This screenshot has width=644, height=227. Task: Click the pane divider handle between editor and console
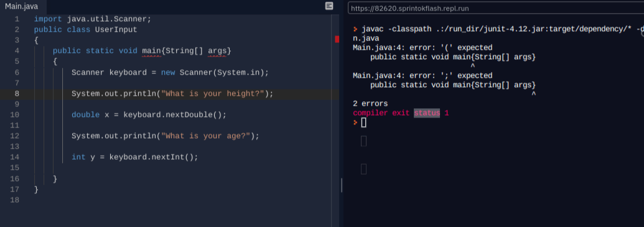point(342,185)
